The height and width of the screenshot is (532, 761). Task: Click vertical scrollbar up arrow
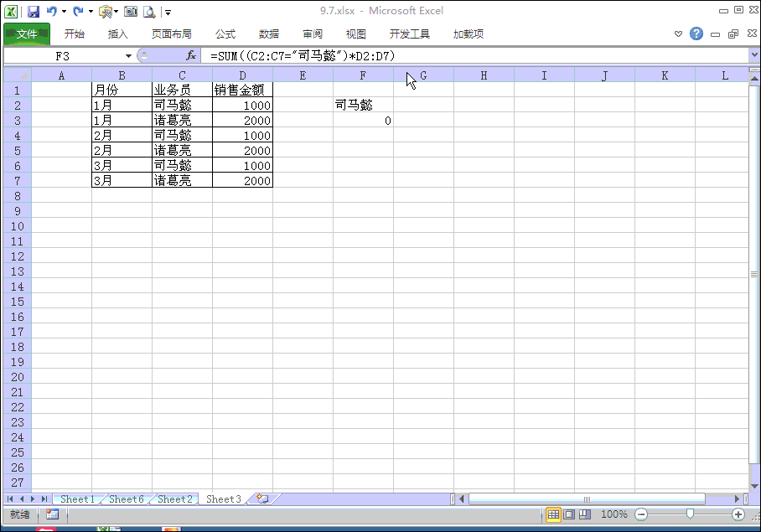(x=754, y=78)
